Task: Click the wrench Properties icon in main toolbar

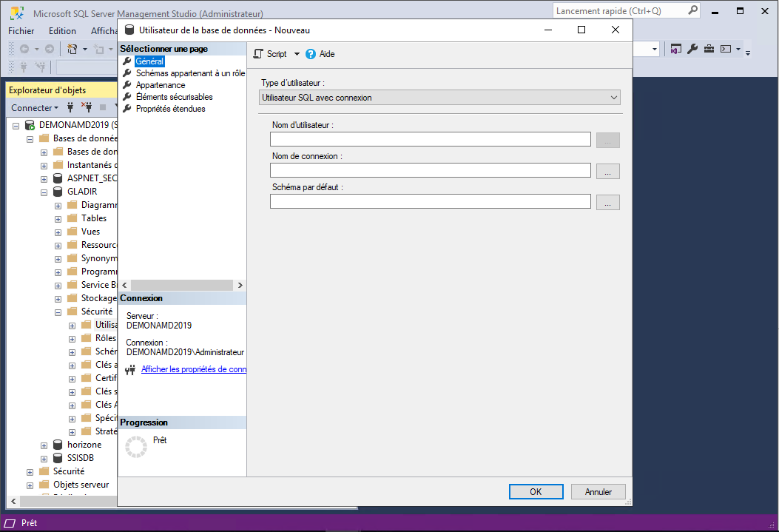Action: [692, 49]
